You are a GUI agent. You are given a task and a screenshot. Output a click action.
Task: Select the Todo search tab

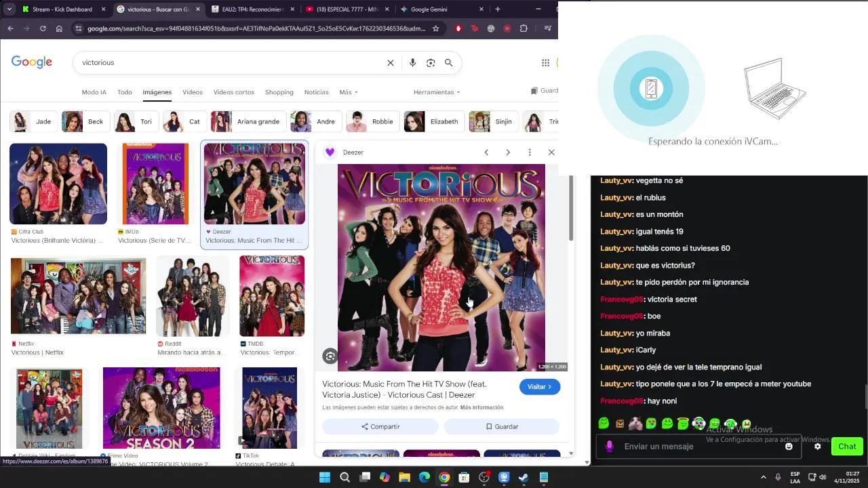125,92
